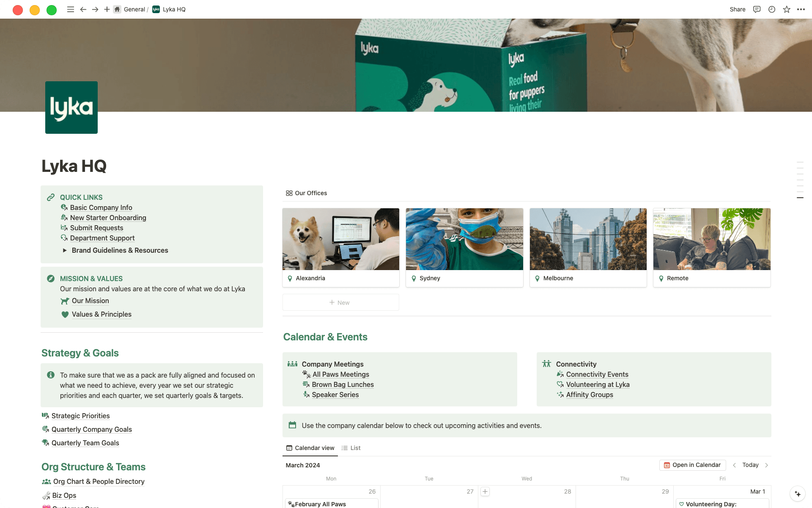
Task: Open page update history clock icon
Action: [x=771, y=9]
